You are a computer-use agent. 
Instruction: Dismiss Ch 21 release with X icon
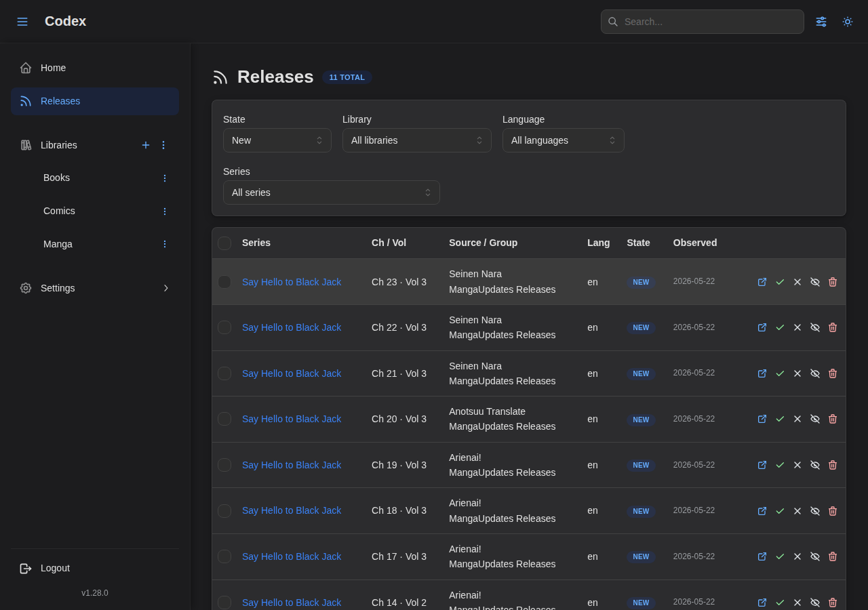coord(797,373)
